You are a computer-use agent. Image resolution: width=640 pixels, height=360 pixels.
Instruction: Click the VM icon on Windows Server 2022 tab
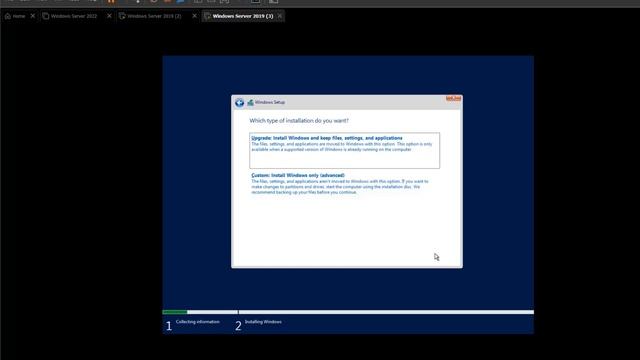pos(46,16)
